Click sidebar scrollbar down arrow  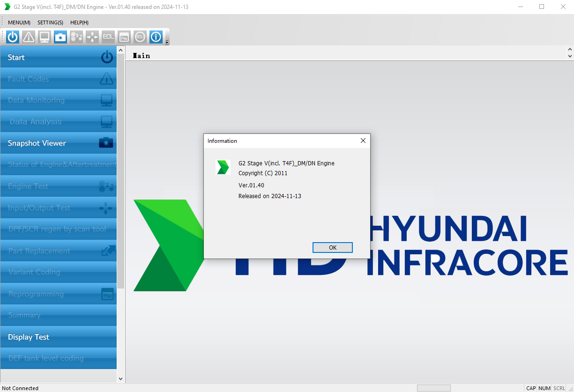coord(120,378)
